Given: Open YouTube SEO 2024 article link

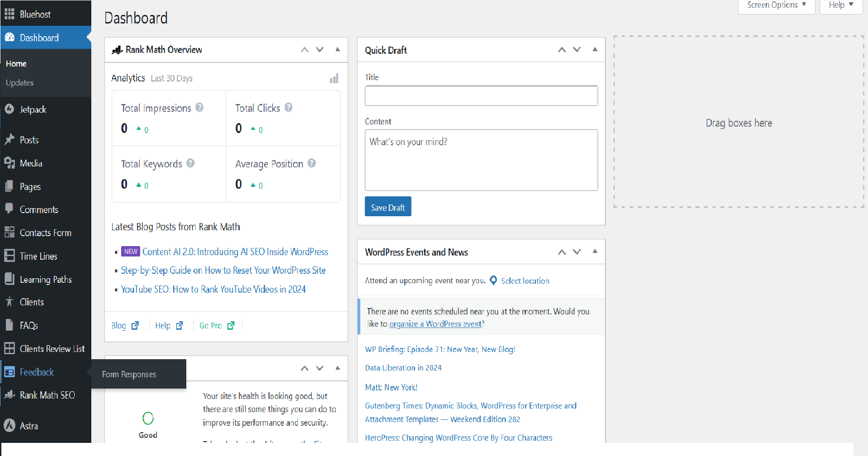Looking at the screenshot, I should coord(213,289).
